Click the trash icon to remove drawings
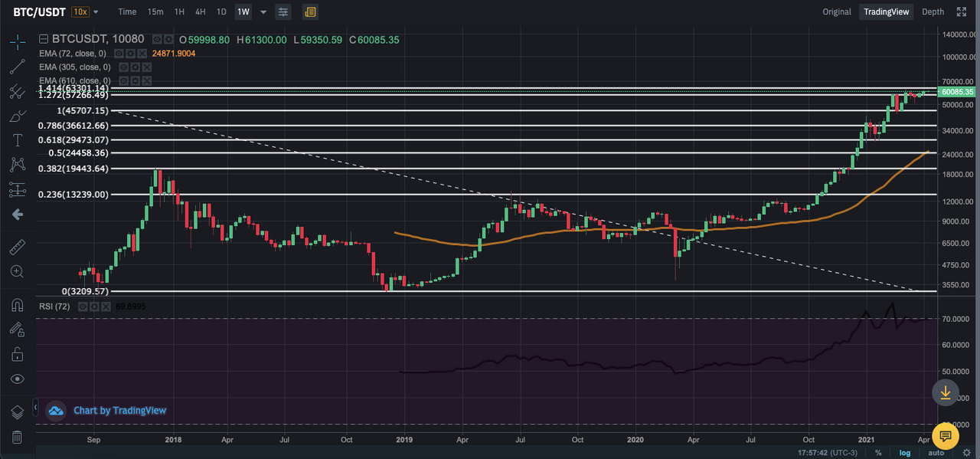This screenshot has width=980, height=459. tap(17, 438)
